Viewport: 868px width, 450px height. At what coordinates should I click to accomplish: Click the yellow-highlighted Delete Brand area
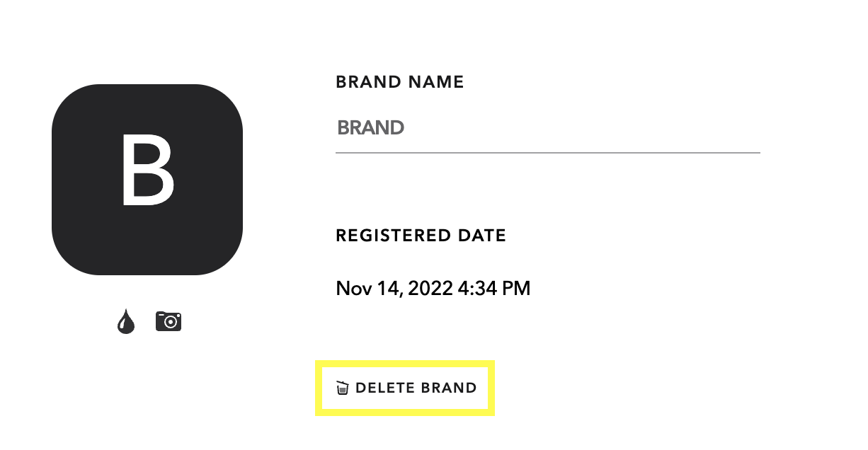pyautogui.click(x=405, y=388)
